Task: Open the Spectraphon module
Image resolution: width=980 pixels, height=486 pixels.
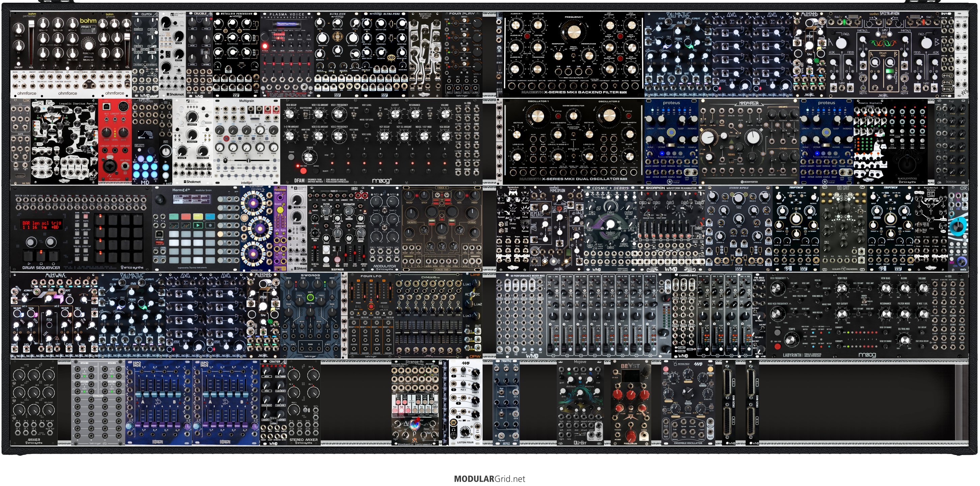Action: (884, 54)
